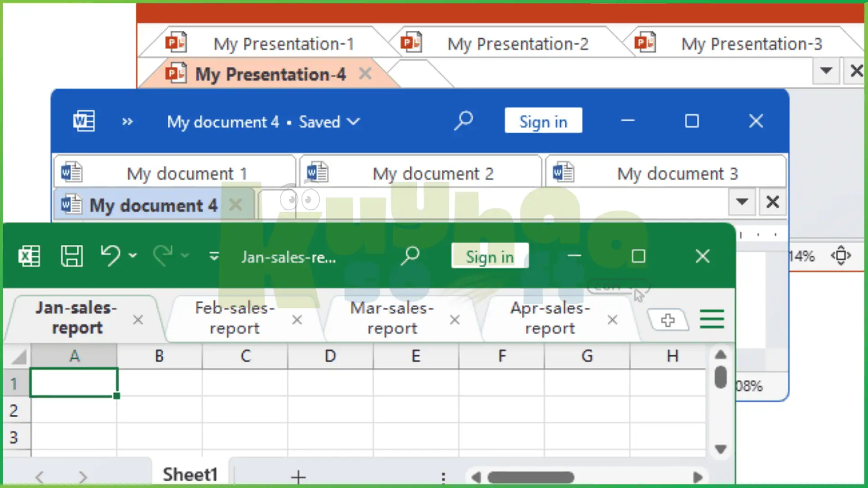Click the fit-to-window icon beside zoom percent
868x488 pixels.
(841, 256)
